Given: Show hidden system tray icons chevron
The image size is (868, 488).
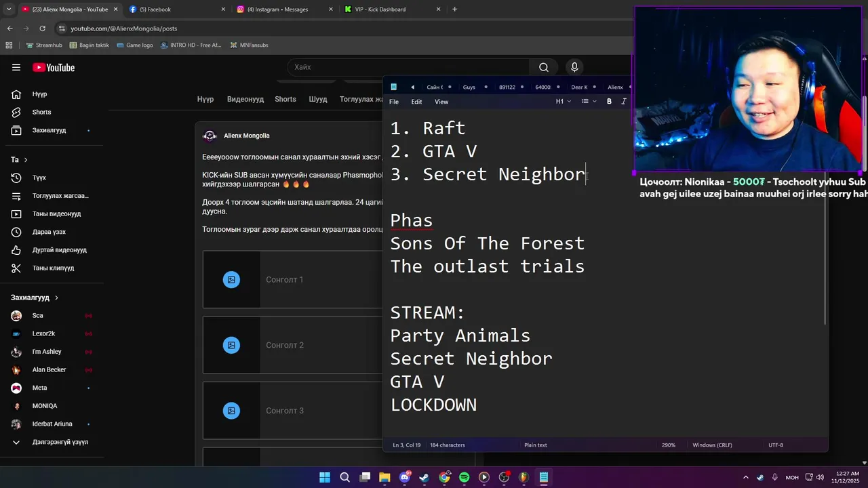Looking at the screenshot, I should (746, 477).
